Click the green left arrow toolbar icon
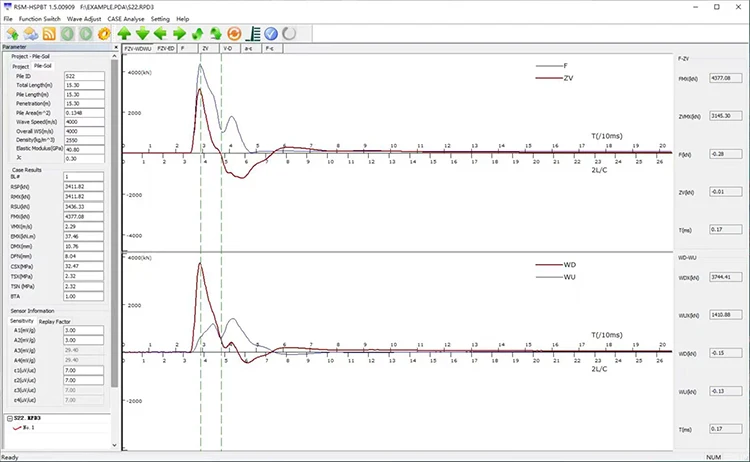This screenshot has width=750, height=462. pos(161,33)
